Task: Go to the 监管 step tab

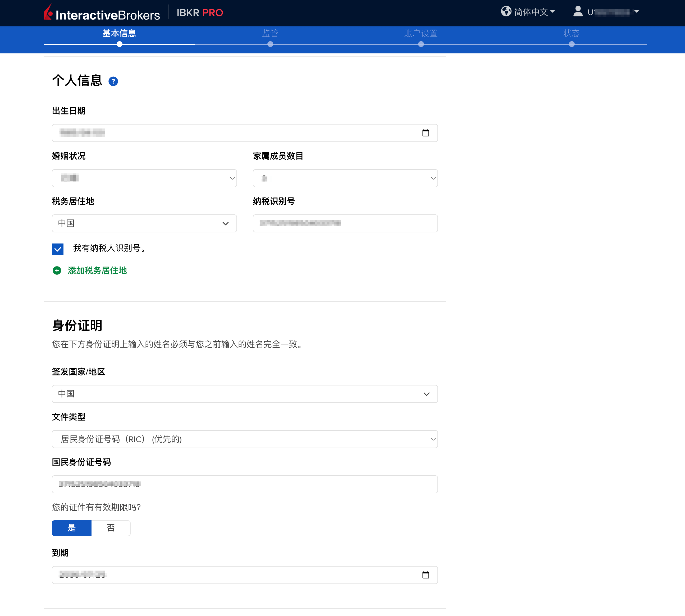Action: 270,34
